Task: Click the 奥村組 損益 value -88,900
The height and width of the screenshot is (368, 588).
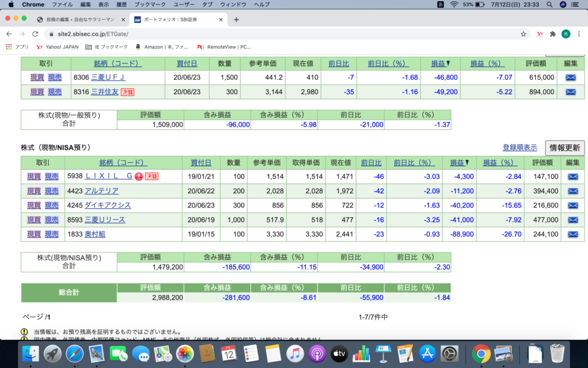Action: (x=462, y=235)
